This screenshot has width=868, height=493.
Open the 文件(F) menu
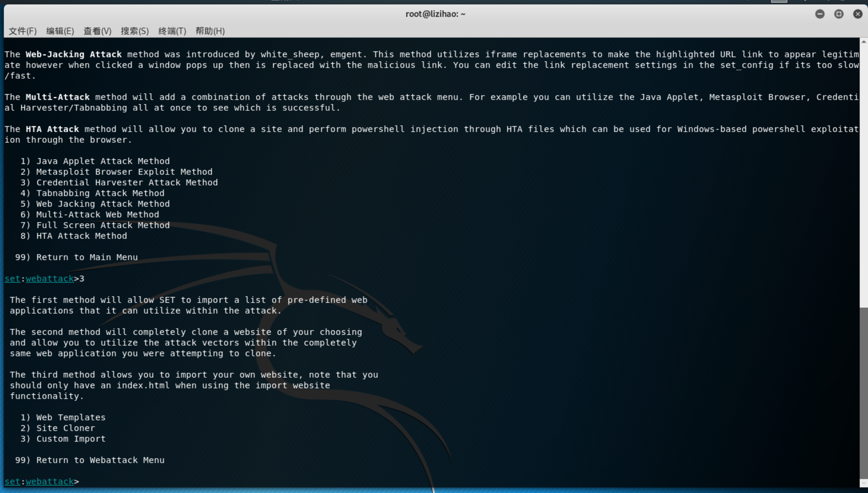coord(23,31)
